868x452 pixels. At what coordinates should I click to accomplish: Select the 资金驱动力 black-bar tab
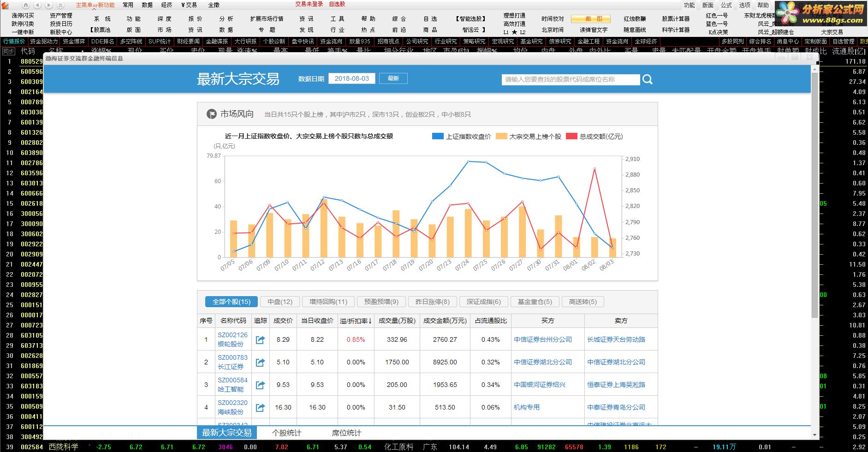pos(44,42)
